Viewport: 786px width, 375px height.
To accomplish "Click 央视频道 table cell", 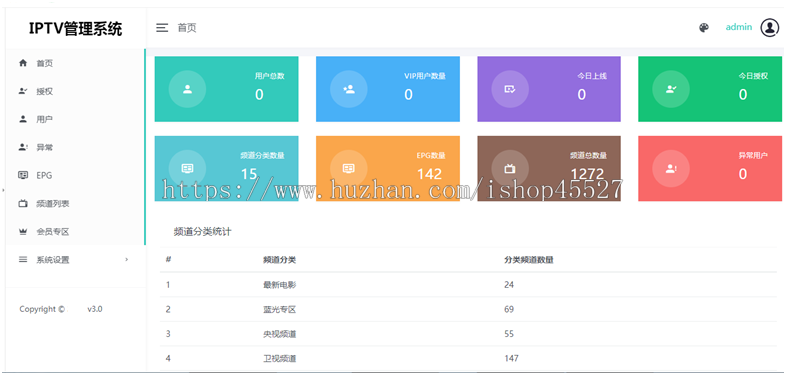I will coord(280,334).
